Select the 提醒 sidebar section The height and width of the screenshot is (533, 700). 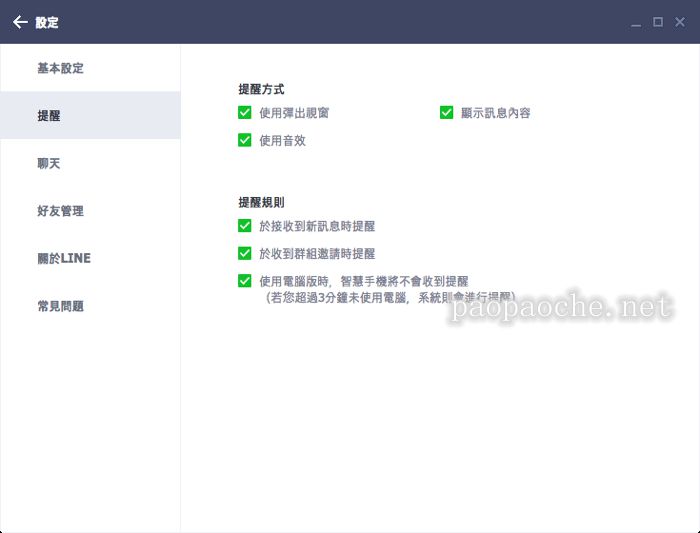pyautogui.click(x=90, y=116)
